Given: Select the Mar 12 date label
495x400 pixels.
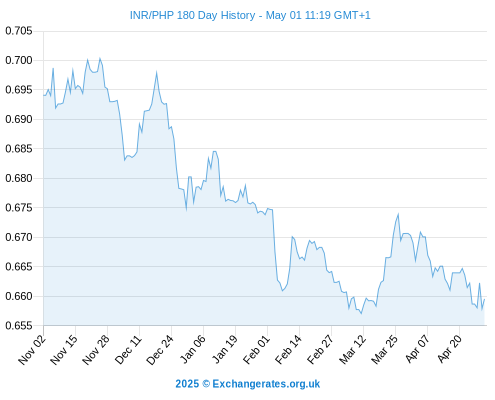Looking at the screenshot, I should [353, 350].
